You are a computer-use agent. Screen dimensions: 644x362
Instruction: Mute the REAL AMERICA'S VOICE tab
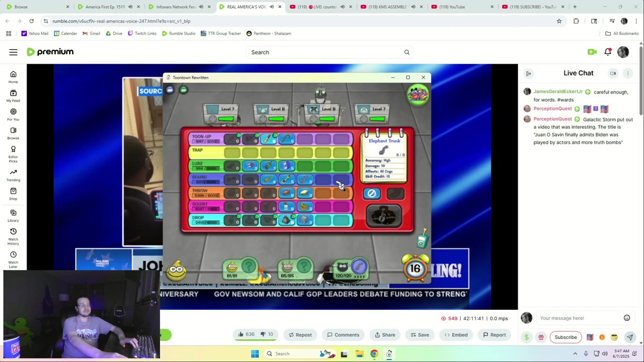(x=272, y=7)
